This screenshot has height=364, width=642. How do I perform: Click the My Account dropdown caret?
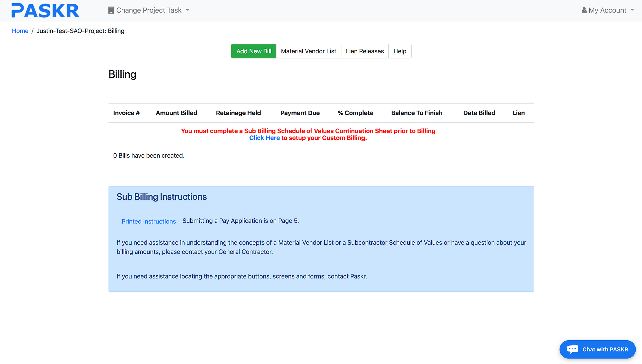coord(632,10)
